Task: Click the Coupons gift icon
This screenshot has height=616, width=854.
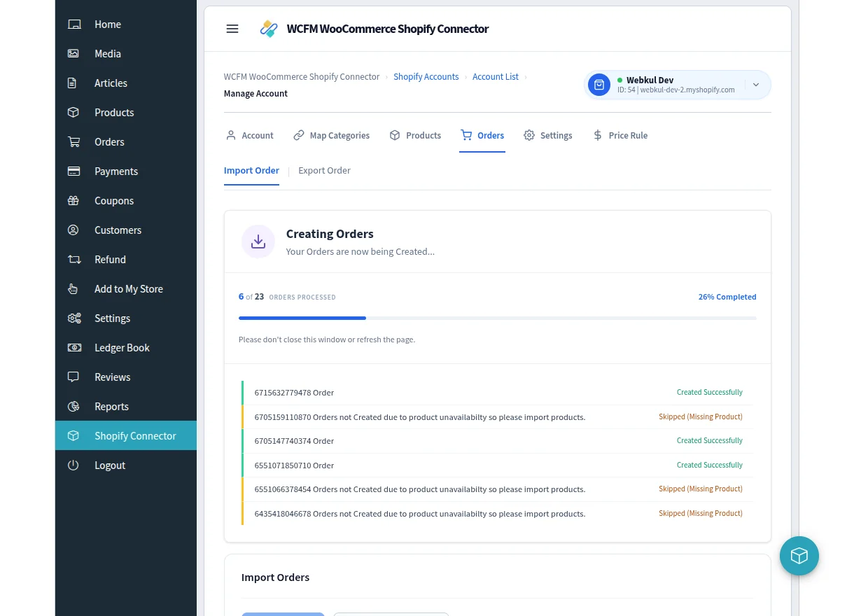Action: [73, 201]
